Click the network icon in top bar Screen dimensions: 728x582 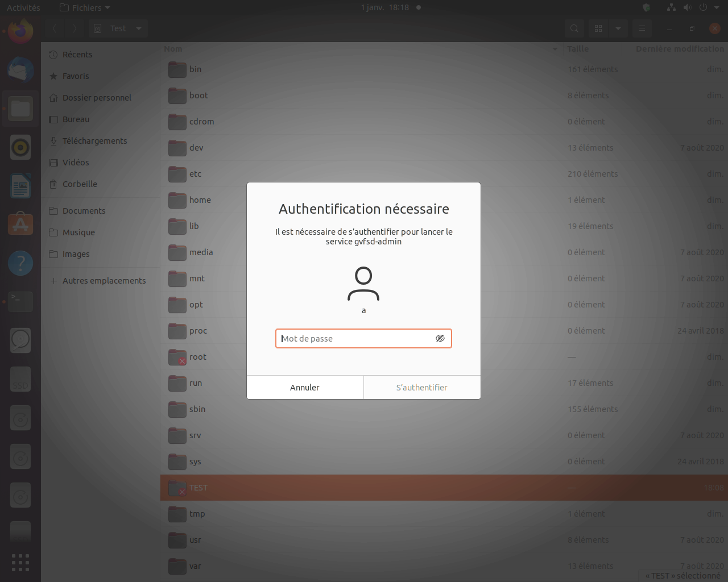pyautogui.click(x=672, y=7)
